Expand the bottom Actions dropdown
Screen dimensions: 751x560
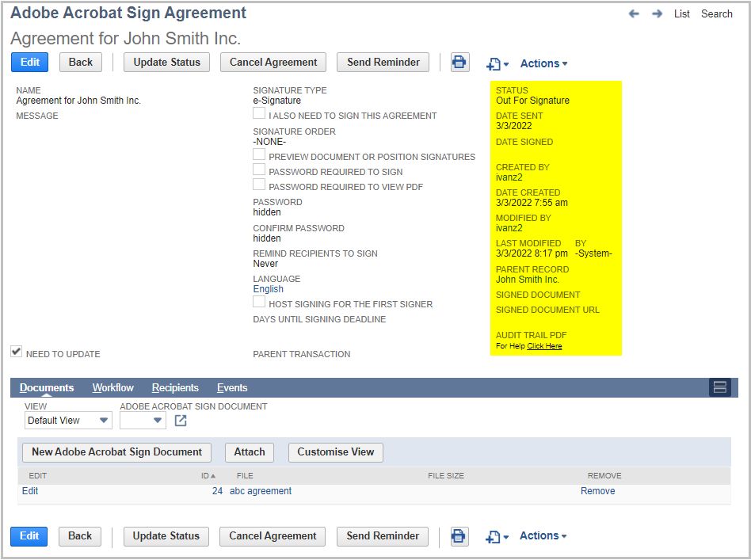(543, 535)
